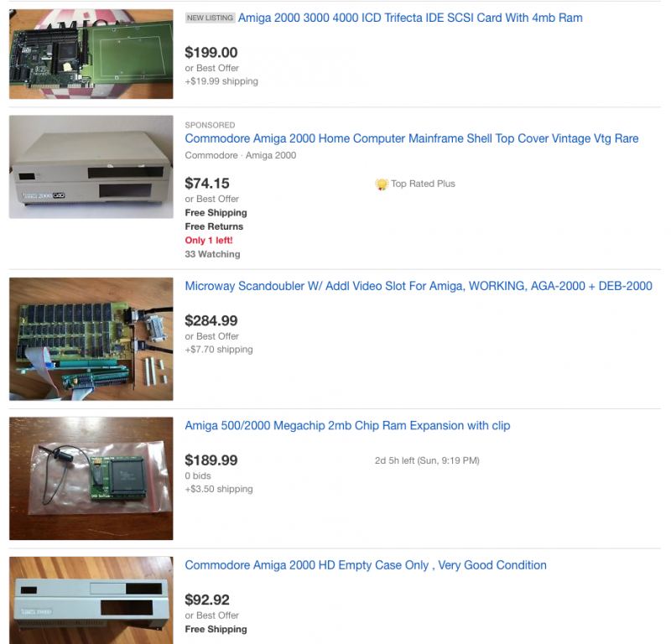Open the ICD Trifecta IDE SCSI Card listing
Screen dimensions: 671x644
(x=410, y=18)
